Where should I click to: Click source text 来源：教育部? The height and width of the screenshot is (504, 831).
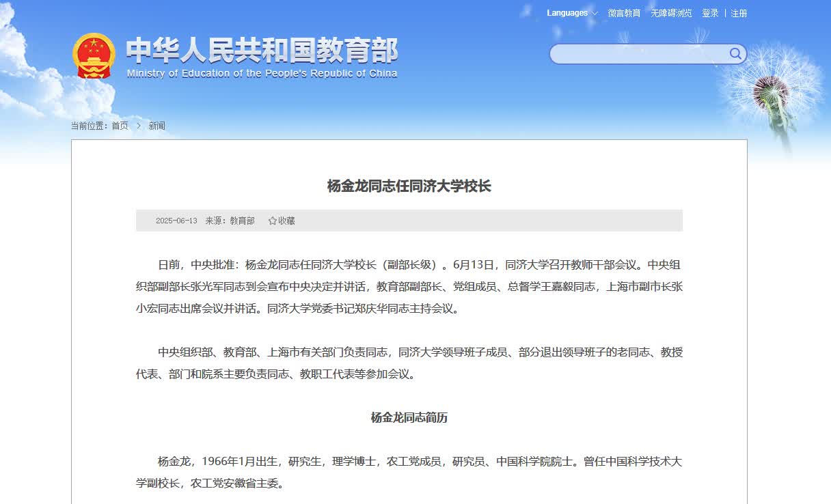coord(230,221)
